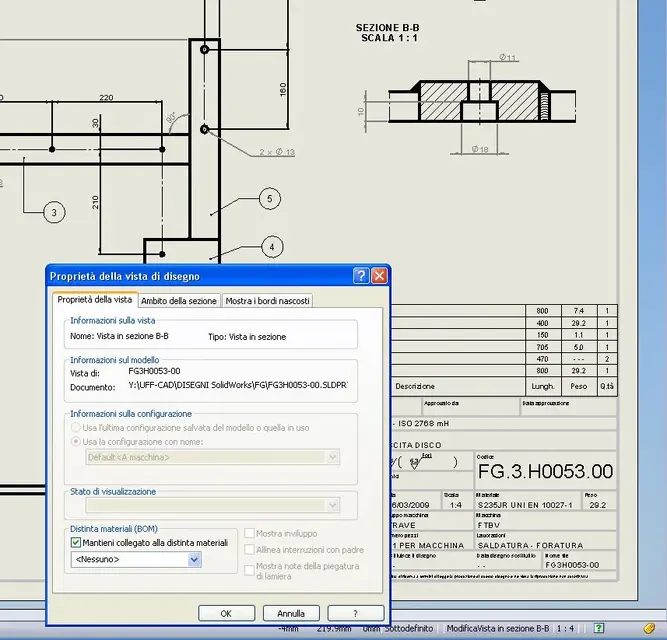Click the question mark help button beside Annulla

pos(355,613)
